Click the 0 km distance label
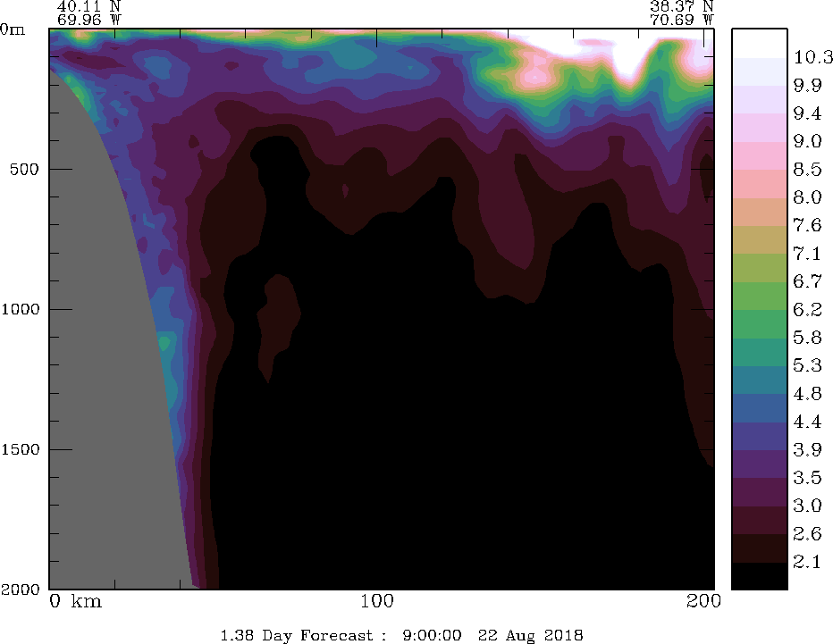The width and height of the screenshot is (833, 644). click(75, 601)
